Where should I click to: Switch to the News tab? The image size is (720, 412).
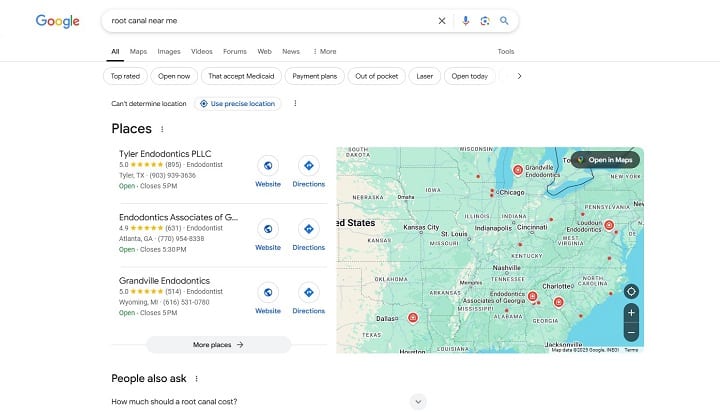pos(291,51)
